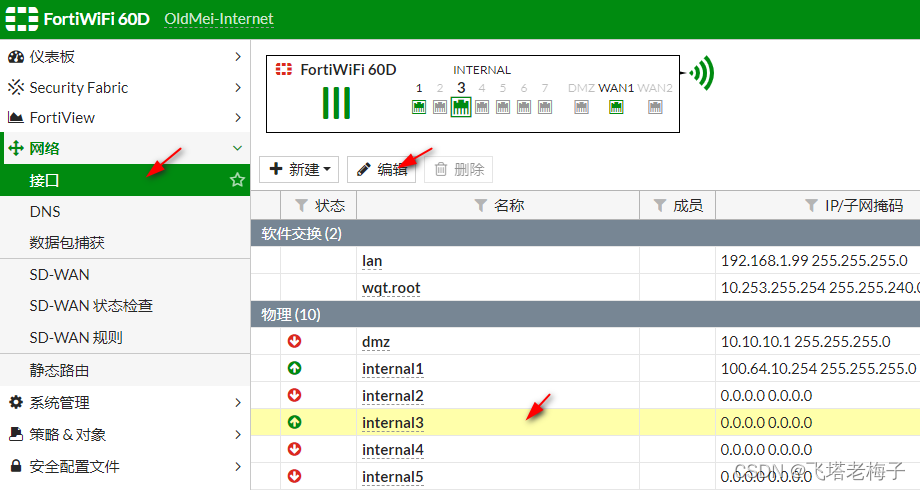Collapse the 软件交换 (2) group
The height and width of the screenshot is (490, 920).
pos(586,234)
